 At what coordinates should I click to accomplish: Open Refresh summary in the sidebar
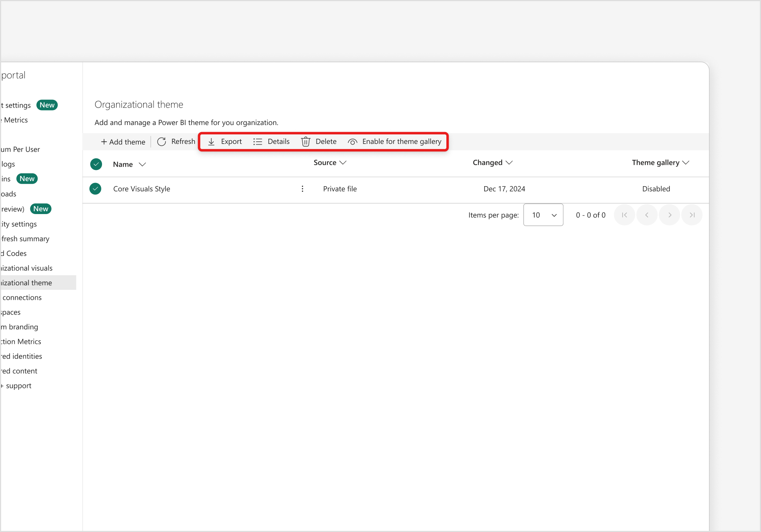pyautogui.click(x=25, y=239)
